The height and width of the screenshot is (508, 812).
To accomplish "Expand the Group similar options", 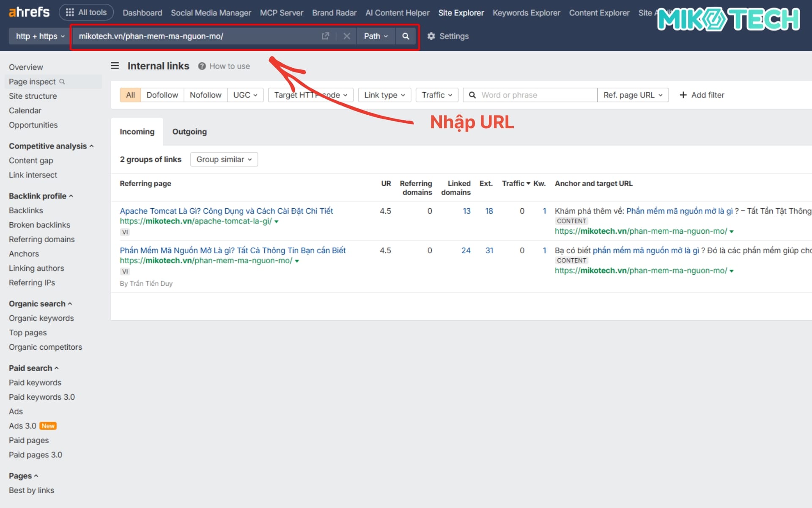I will pos(224,159).
